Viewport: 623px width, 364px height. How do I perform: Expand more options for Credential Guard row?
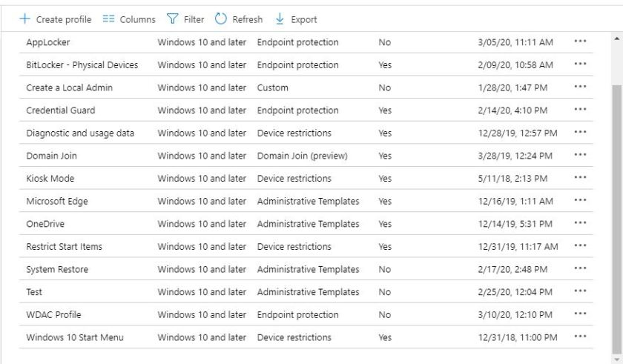pyautogui.click(x=582, y=110)
